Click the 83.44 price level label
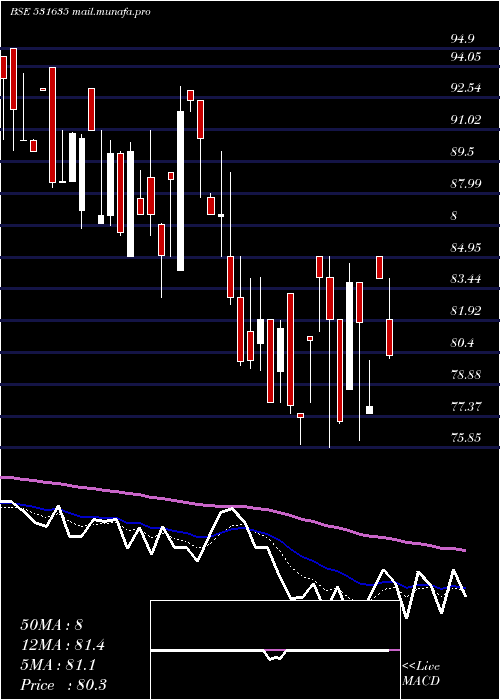 click(x=466, y=279)
